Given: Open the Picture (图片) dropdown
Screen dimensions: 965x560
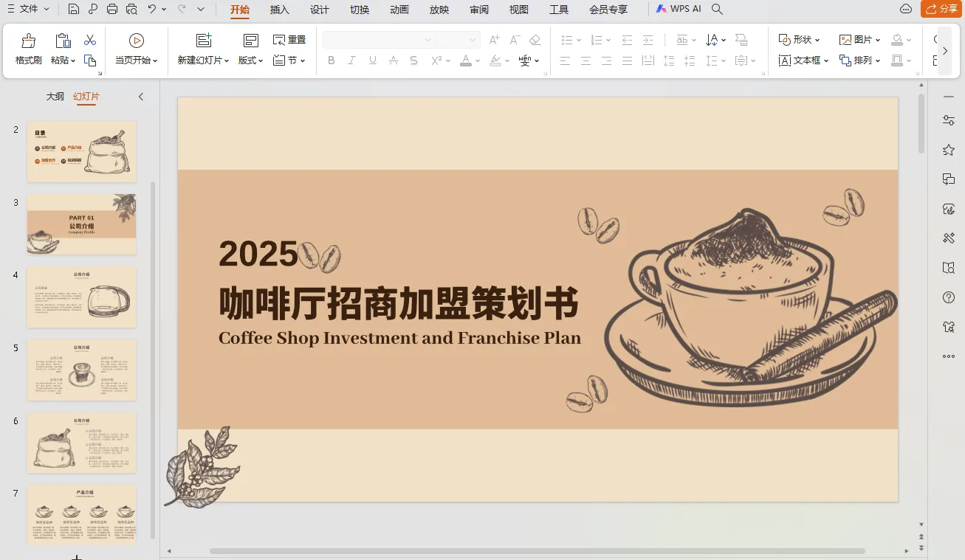Looking at the screenshot, I should (x=860, y=40).
